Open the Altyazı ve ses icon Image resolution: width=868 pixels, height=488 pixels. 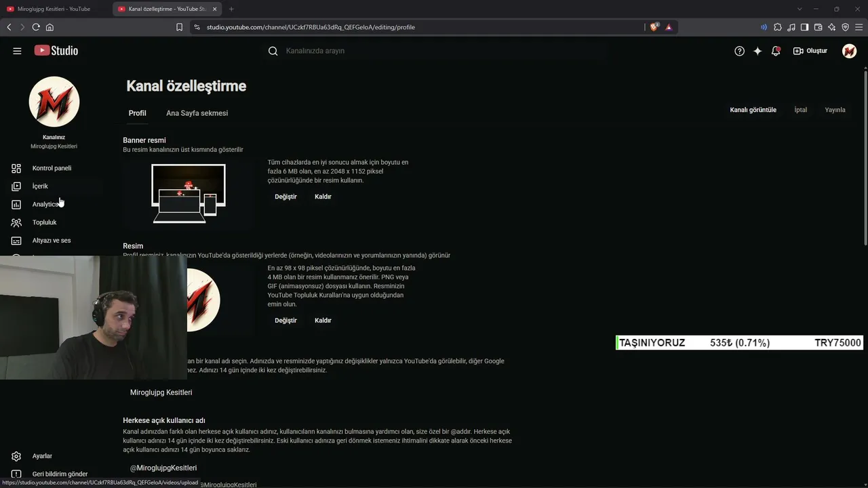click(x=16, y=241)
